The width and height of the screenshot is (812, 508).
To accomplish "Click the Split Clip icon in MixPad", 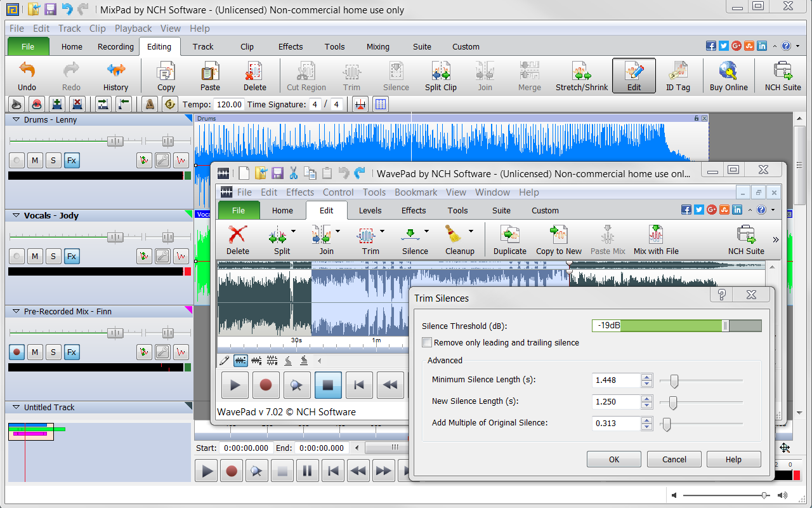I will 440,71.
